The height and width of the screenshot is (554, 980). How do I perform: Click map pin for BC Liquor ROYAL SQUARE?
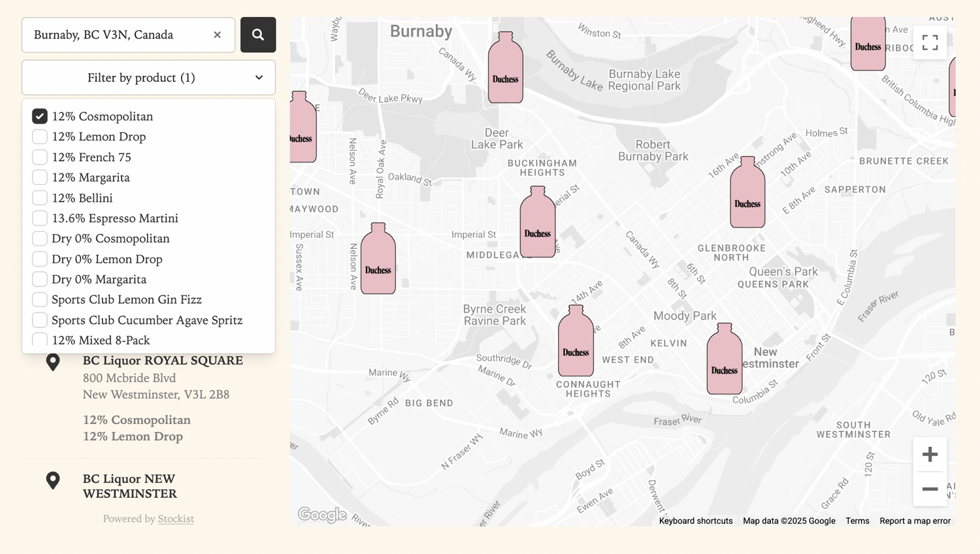click(x=53, y=362)
